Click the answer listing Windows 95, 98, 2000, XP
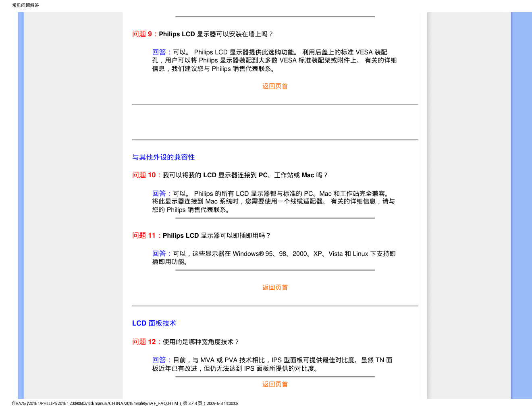532x411 pixels. click(274, 257)
